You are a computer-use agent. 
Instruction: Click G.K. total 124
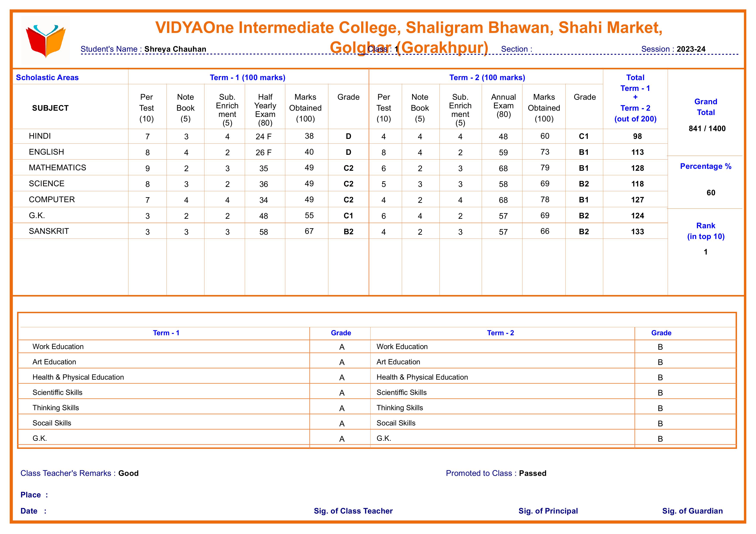tap(638, 216)
